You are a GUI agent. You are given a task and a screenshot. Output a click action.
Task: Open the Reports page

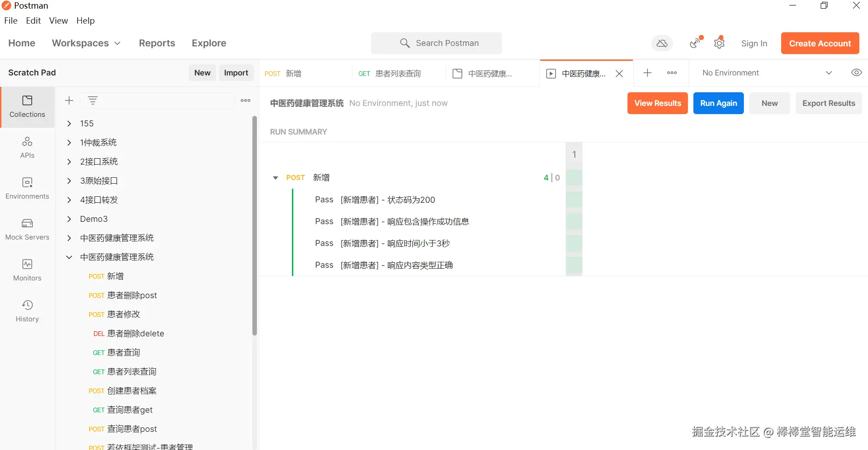157,43
